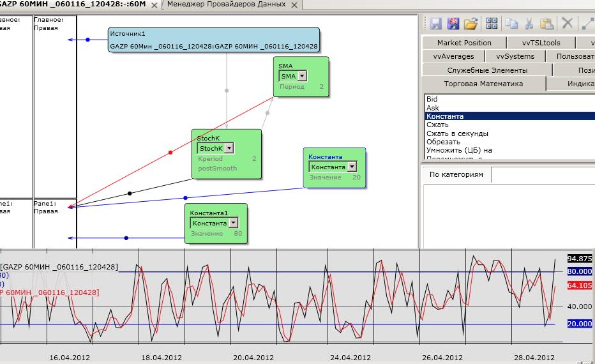Paste using the clipboard icon

(546, 24)
